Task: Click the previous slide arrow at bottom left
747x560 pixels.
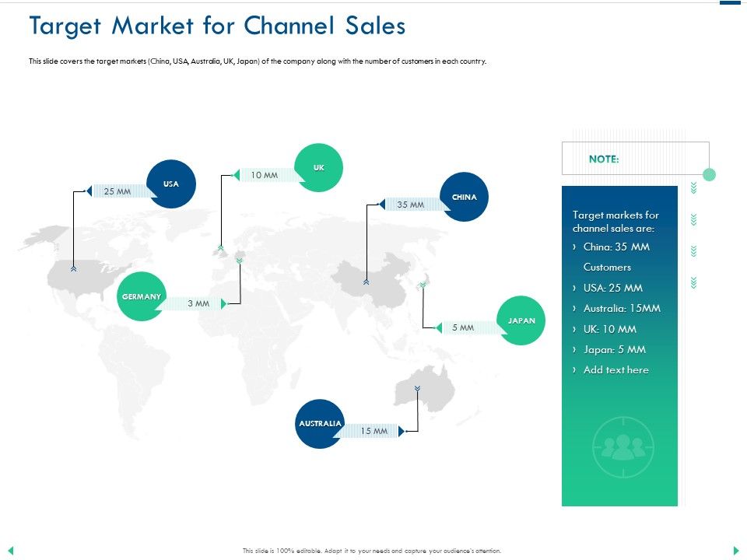Action: pyautogui.click(x=10, y=551)
